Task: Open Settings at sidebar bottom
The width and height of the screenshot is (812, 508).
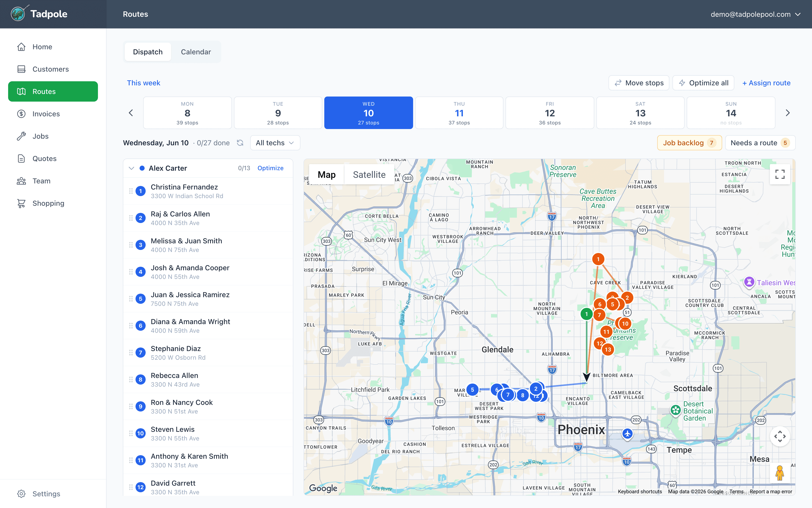Action: 53,494
